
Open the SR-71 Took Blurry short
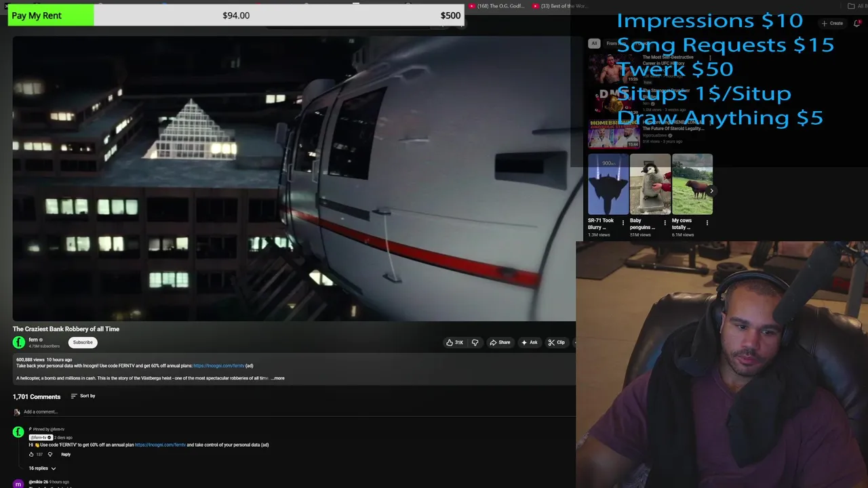[608, 184]
